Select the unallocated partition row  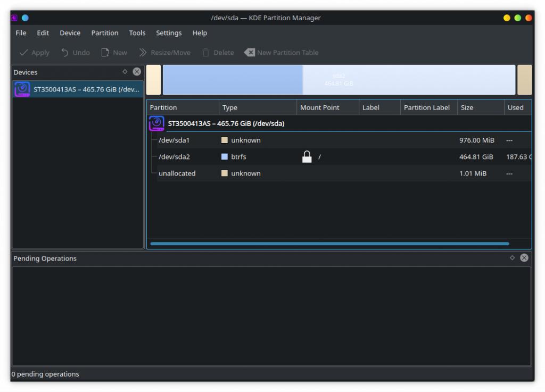pos(177,173)
